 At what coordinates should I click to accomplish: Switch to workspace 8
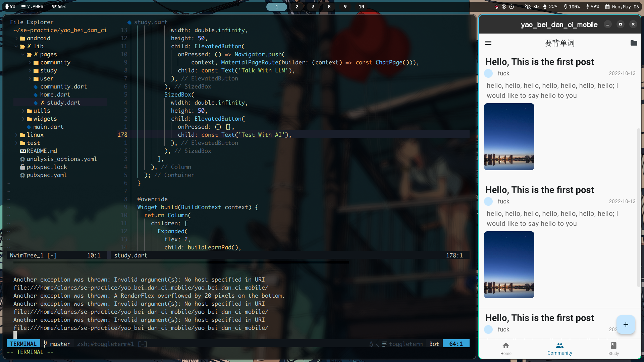pyautogui.click(x=329, y=7)
